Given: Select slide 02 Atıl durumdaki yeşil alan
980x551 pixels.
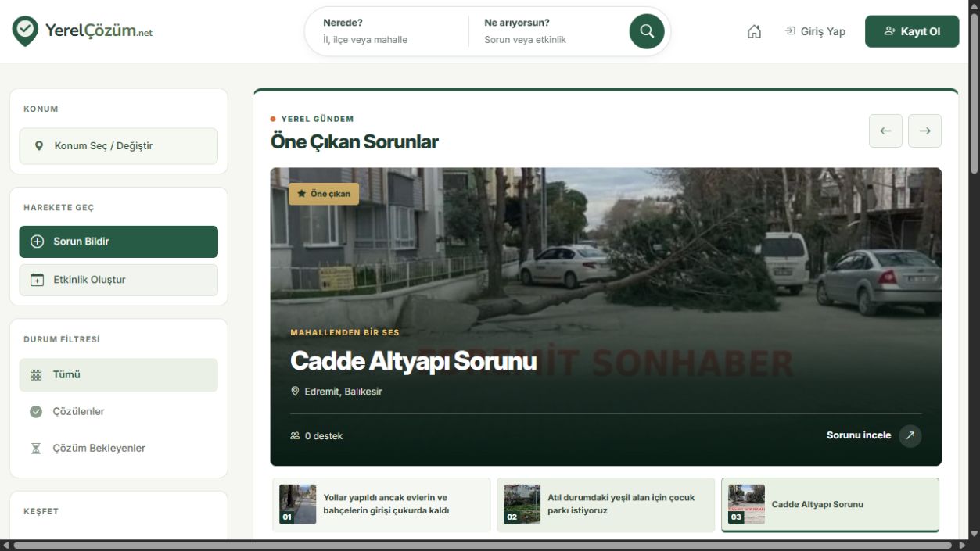Looking at the screenshot, I should tap(605, 505).
